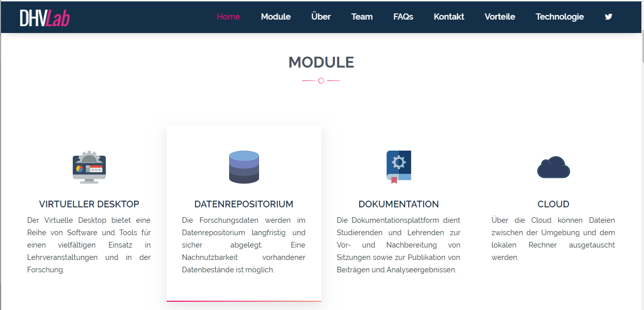Click the Virtueller Desktop monitor icon
The height and width of the screenshot is (310, 644).
tap(89, 167)
